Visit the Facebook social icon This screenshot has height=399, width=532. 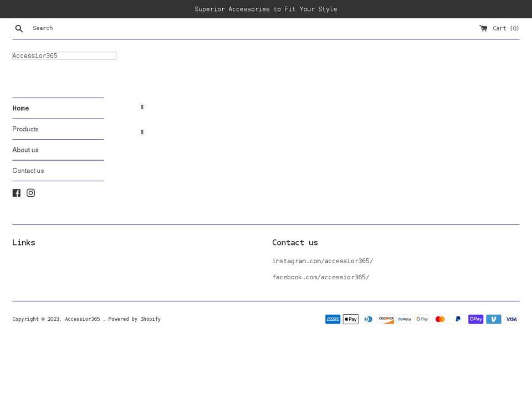[16, 192]
